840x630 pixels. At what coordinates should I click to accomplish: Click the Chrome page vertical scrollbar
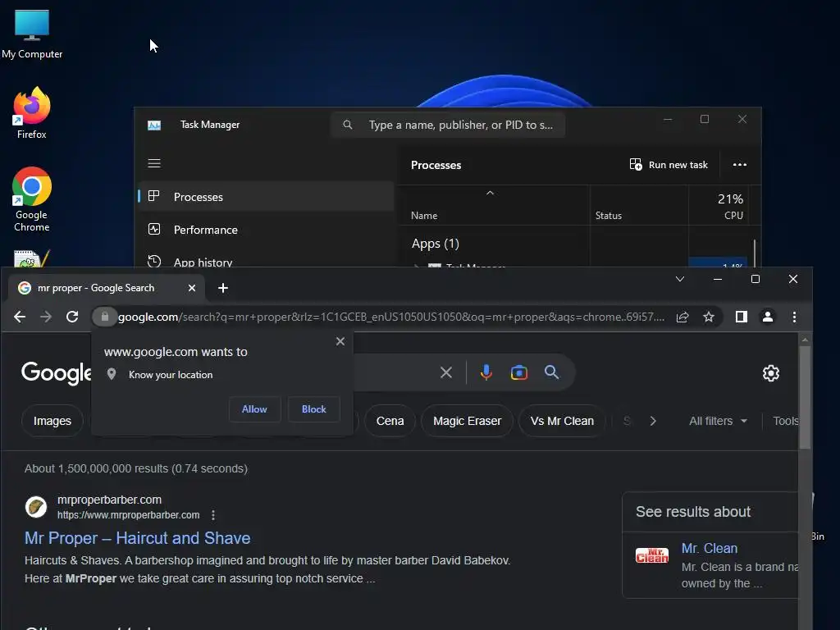(x=805, y=398)
